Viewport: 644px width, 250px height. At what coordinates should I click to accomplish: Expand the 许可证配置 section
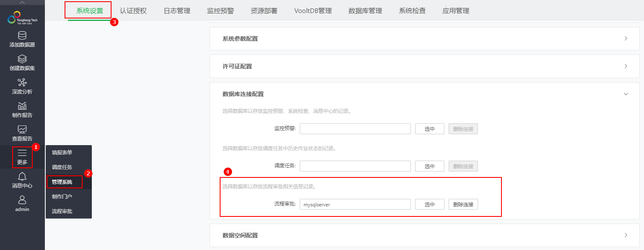click(x=626, y=66)
